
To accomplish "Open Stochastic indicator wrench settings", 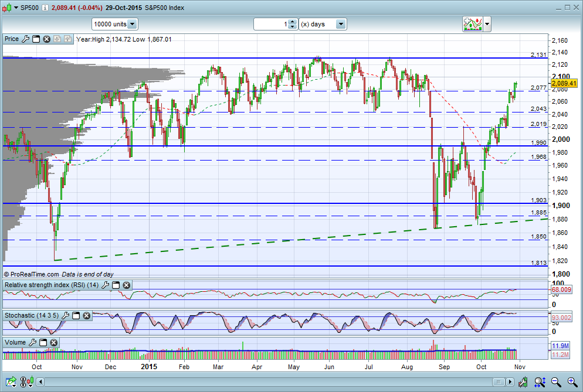I will tap(66, 315).
